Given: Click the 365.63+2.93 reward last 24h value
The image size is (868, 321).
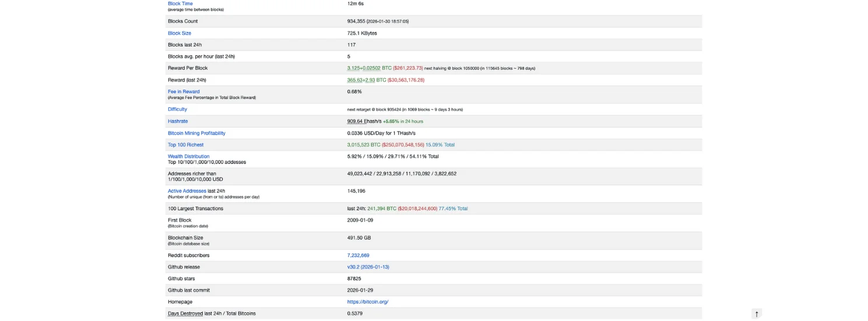Looking at the screenshot, I should pyautogui.click(x=361, y=80).
